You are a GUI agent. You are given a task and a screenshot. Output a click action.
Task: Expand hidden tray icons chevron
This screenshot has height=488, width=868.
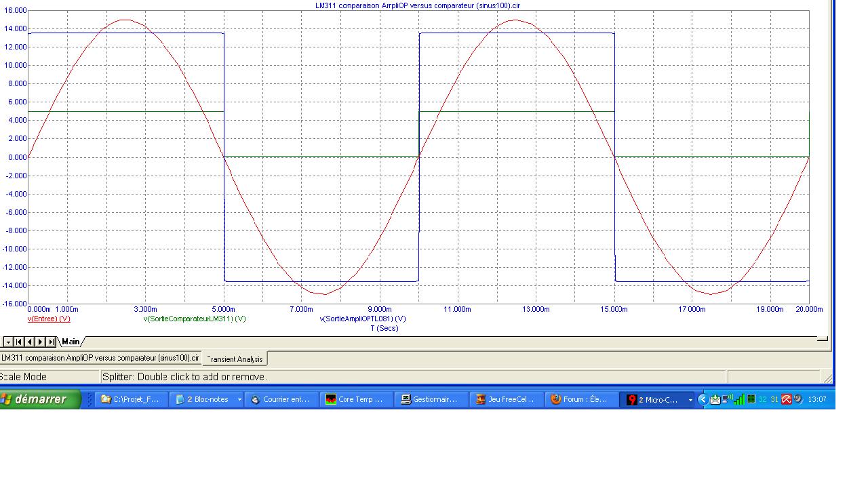click(x=703, y=399)
